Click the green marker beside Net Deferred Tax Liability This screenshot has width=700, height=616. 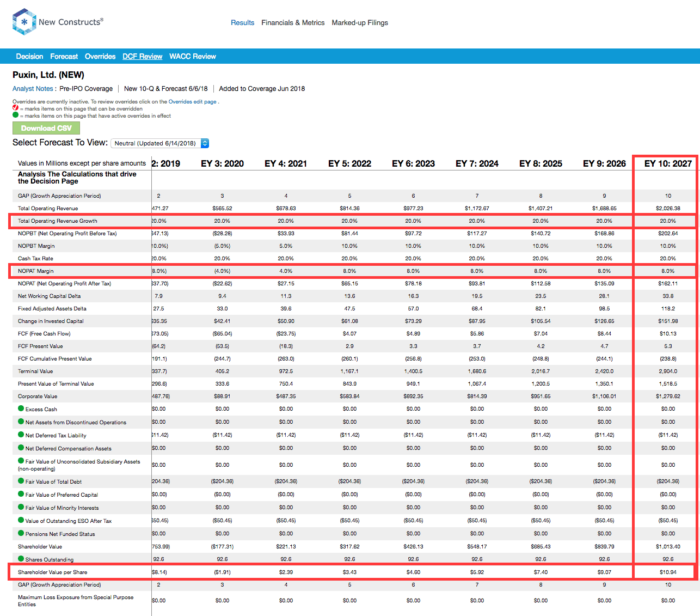pyautogui.click(x=21, y=435)
